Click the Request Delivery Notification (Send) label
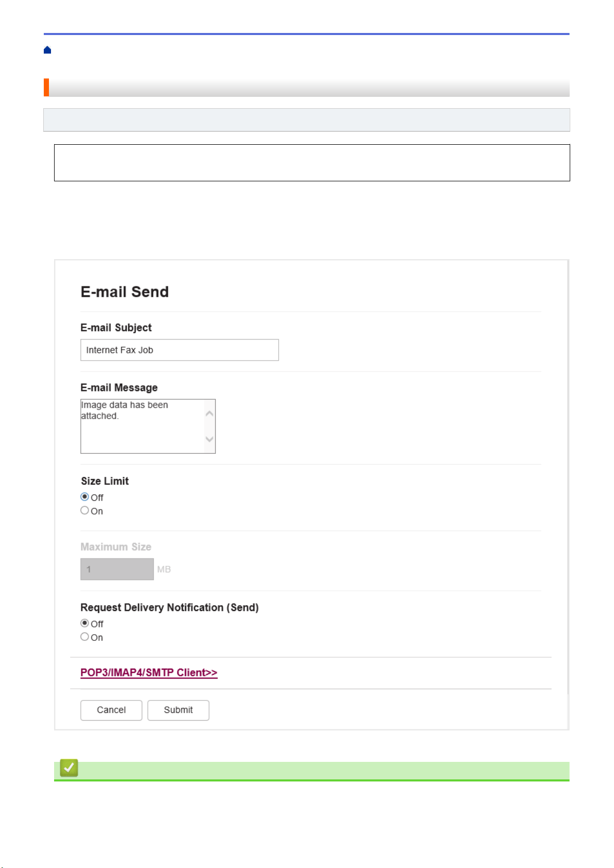Viewport: 614px width, 868px height. pyautogui.click(x=169, y=607)
